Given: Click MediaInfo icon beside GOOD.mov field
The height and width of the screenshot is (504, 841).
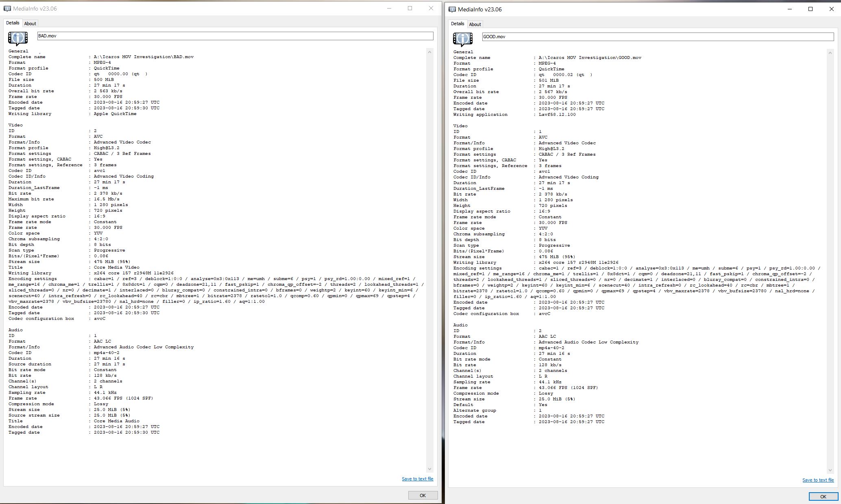Looking at the screenshot, I should (x=463, y=39).
